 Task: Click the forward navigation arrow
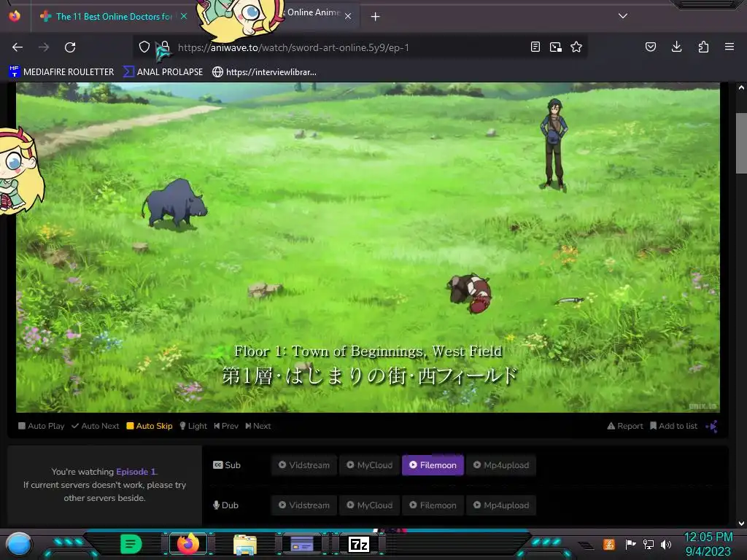point(44,47)
